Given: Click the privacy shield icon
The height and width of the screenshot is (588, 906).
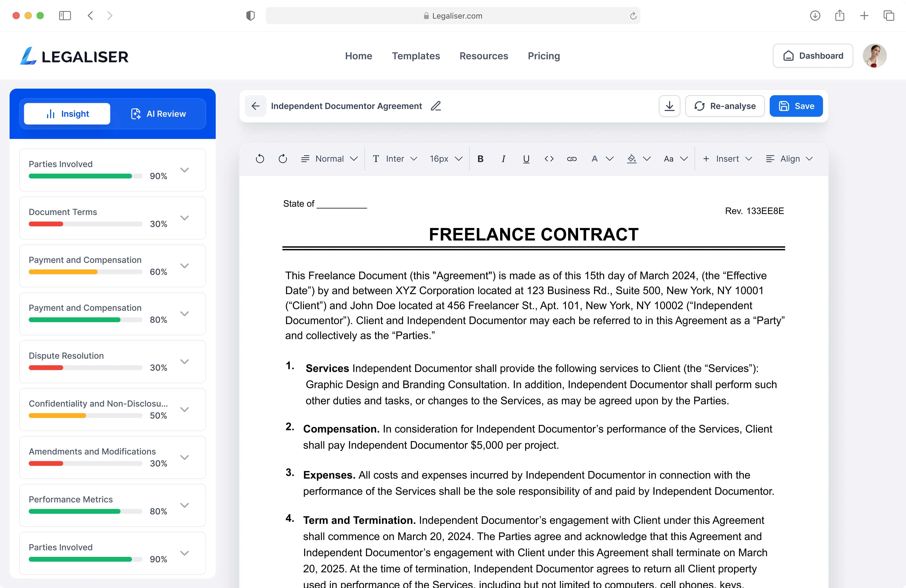Looking at the screenshot, I should pos(250,16).
